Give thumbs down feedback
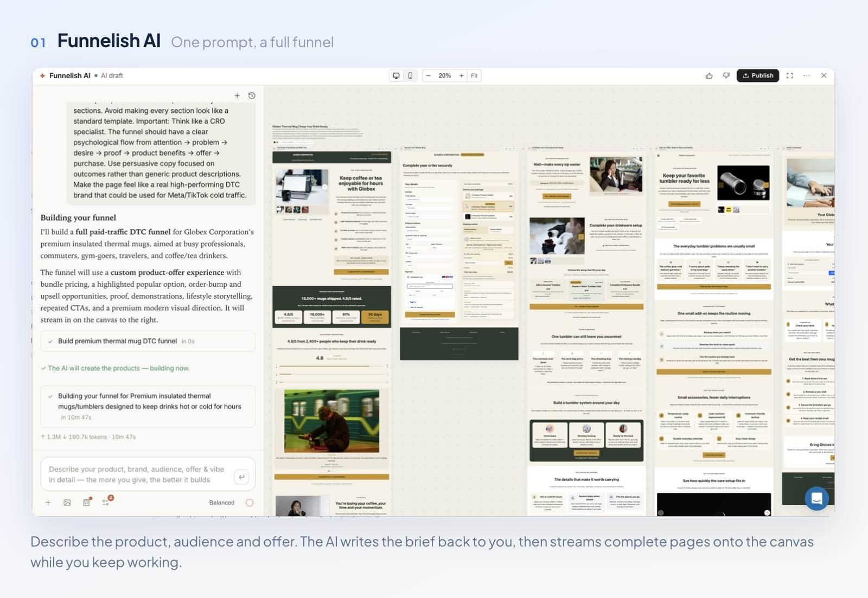 tap(726, 76)
